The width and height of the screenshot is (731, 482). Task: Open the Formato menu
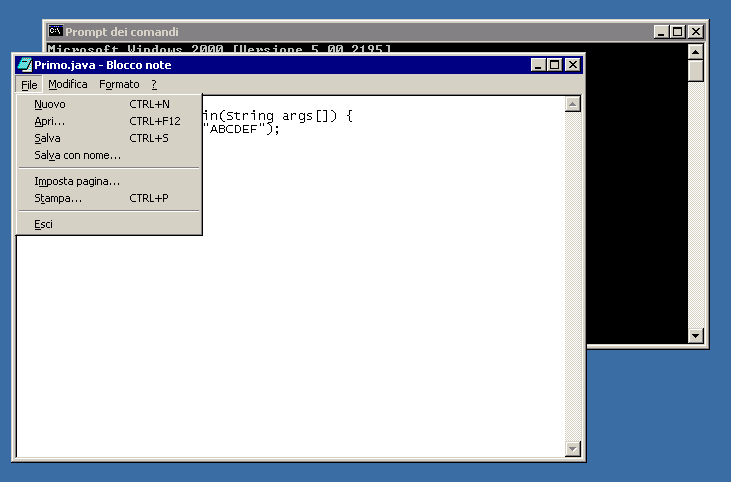(x=119, y=85)
